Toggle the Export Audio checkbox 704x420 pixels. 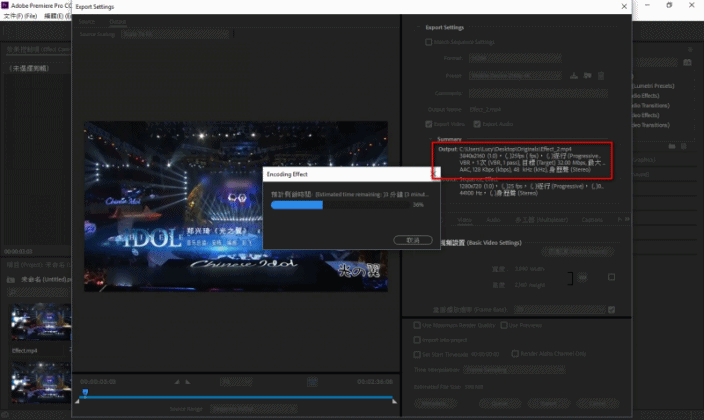pyautogui.click(x=477, y=124)
